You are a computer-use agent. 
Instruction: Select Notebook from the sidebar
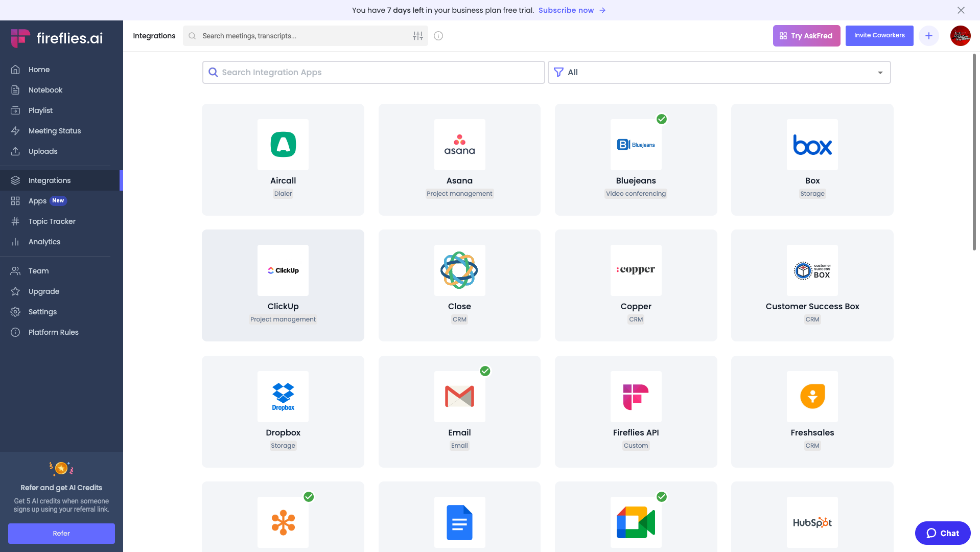point(45,90)
